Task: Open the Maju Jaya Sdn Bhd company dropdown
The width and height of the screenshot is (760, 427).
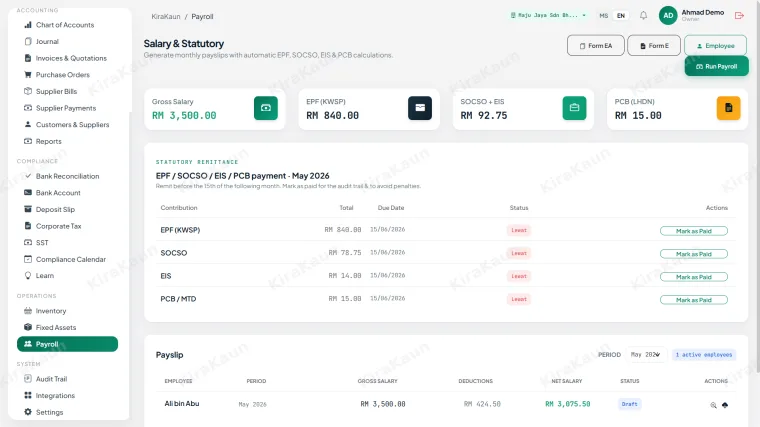Action: 548,16
